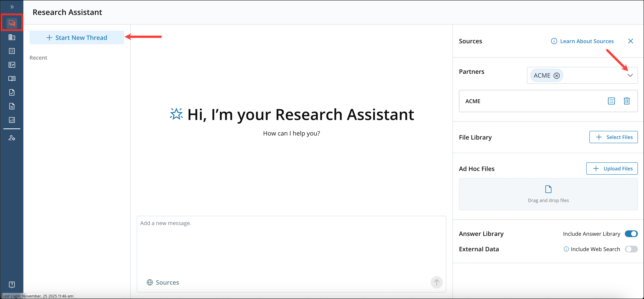Open the plain document sidebar icon
Screen dimensions: 644x299
12,106
